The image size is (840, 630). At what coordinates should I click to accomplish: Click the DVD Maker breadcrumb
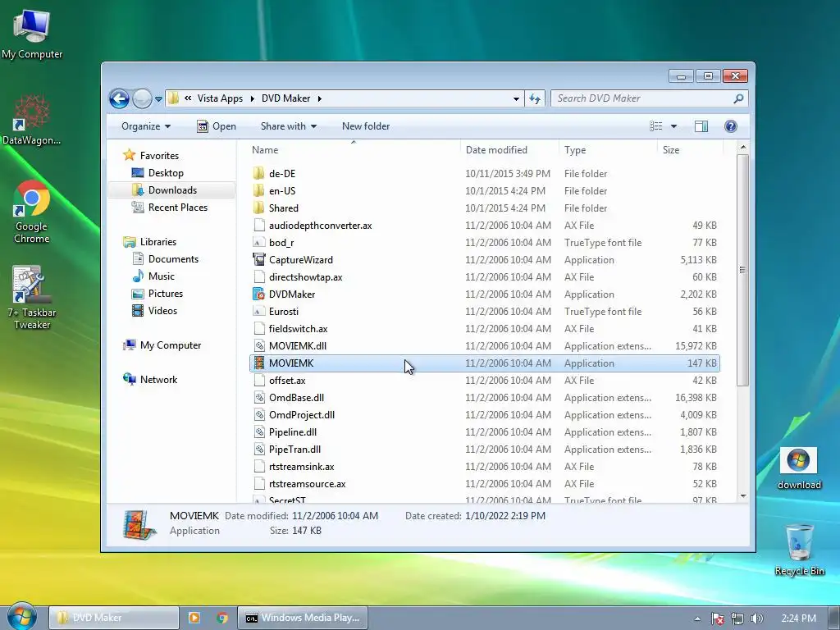click(x=285, y=98)
